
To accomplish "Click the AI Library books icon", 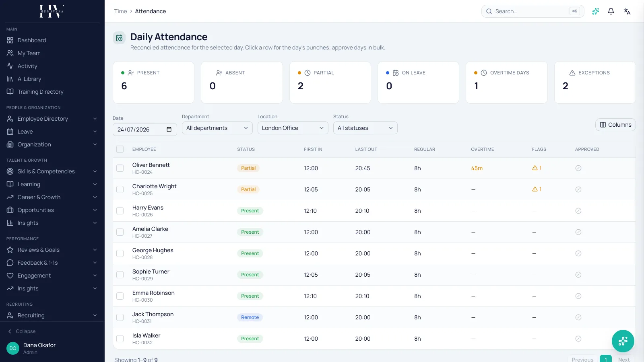I will (x=10, y=79).
